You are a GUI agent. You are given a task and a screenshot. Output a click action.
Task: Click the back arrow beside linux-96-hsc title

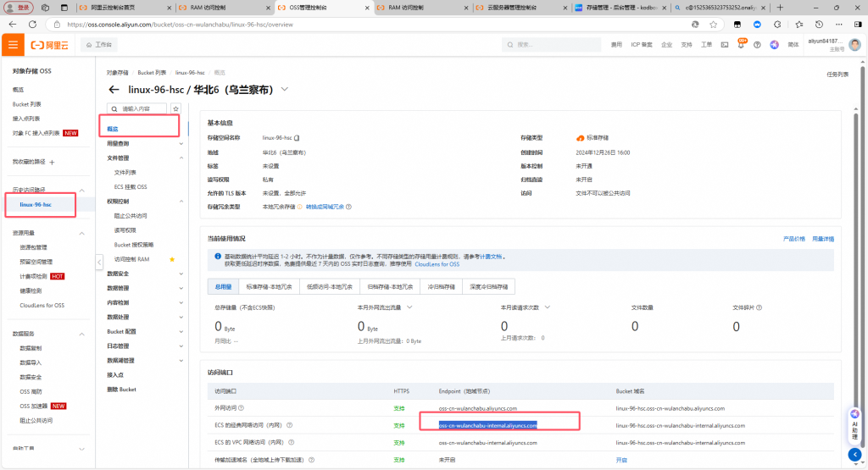point(114,90)
